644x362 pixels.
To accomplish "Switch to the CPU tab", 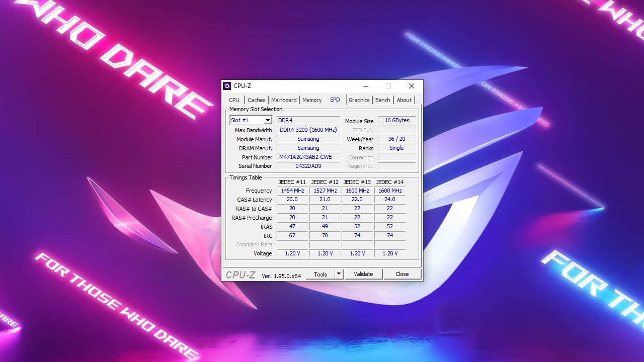I will [233, 100].
